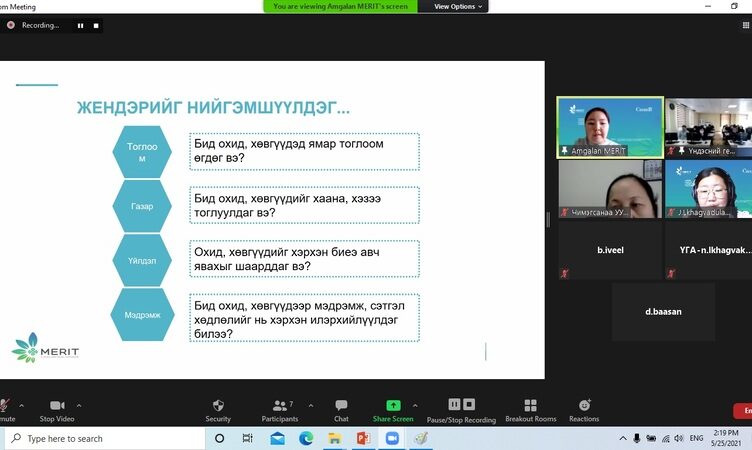This screenshot has height=450, width=752.
Task: Expand the View Options dropdown
Action: (x=458, y=6)
